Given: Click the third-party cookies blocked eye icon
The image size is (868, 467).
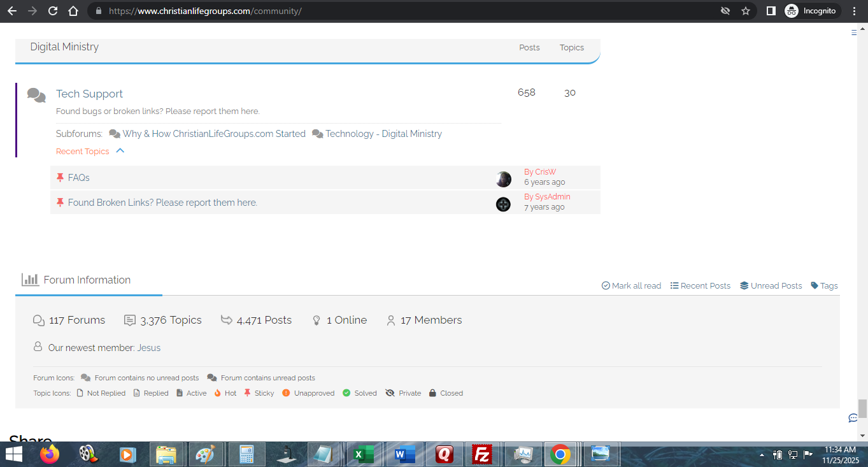Looking at the screenshot, I should (x=725, y=11).
